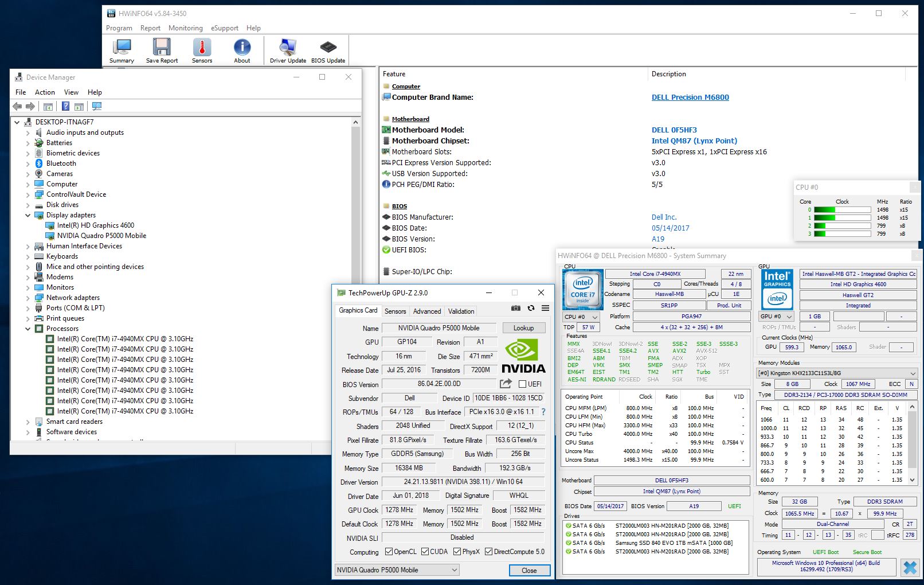The width and height of the screenshot is (924, 585).
Task: Switch to the Advanced tab in GPU-Z
Action: [427, 311]
